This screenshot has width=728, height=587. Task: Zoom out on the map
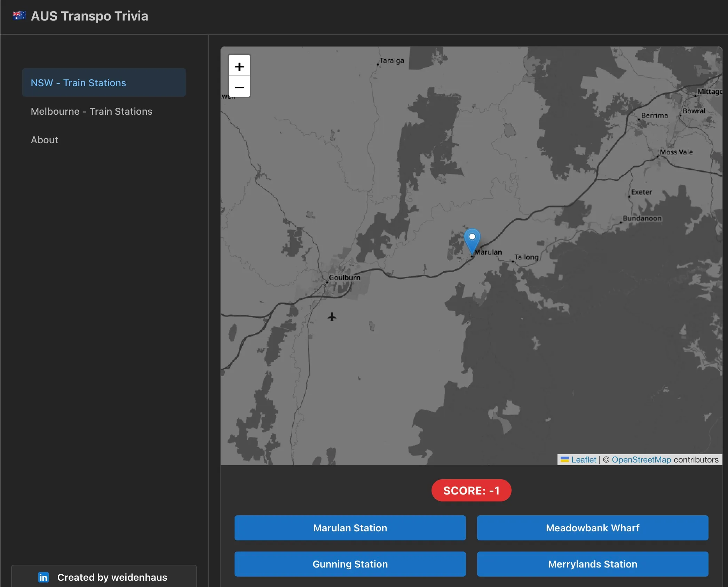pos(239,87)
